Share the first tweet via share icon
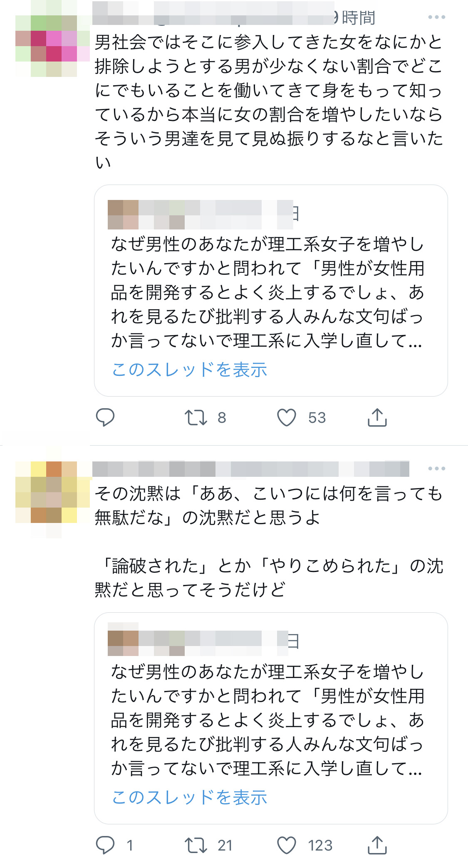The width and height of the screenshot is (468, 868). pyautogui.click(x=377, y=417)
